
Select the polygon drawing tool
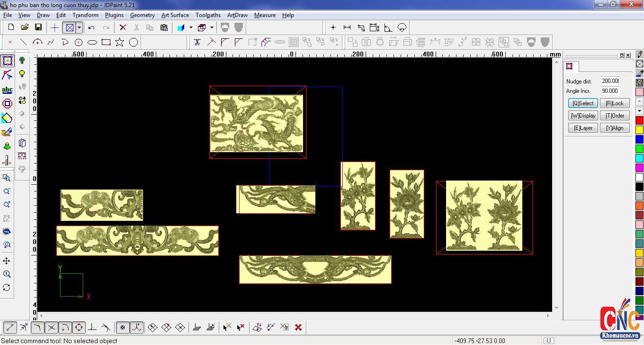click(x=134, y=43)
